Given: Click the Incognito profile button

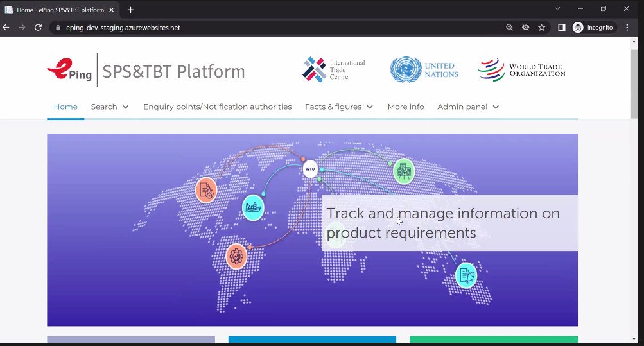Looking at the screenshot, I should 594,28.
